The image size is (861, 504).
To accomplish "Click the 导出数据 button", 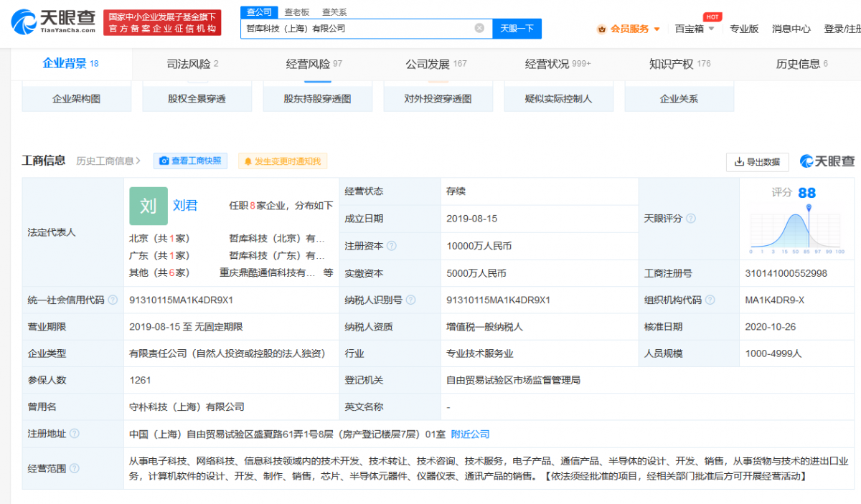I will point(757,162).
